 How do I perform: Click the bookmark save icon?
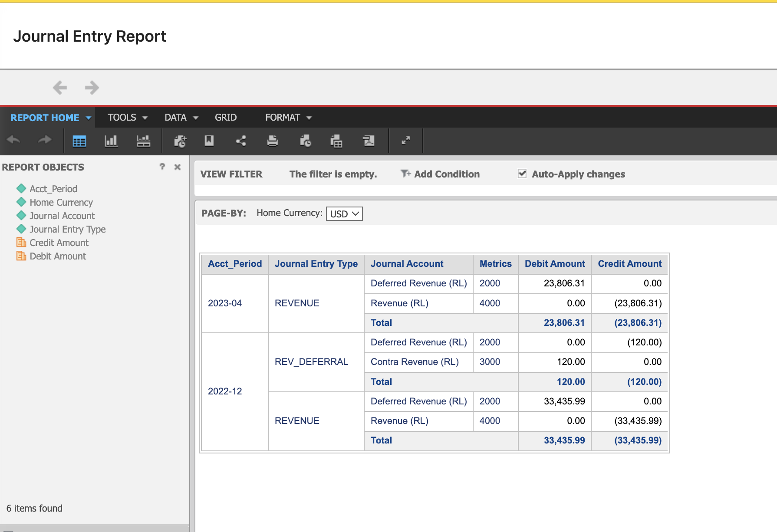209,141
